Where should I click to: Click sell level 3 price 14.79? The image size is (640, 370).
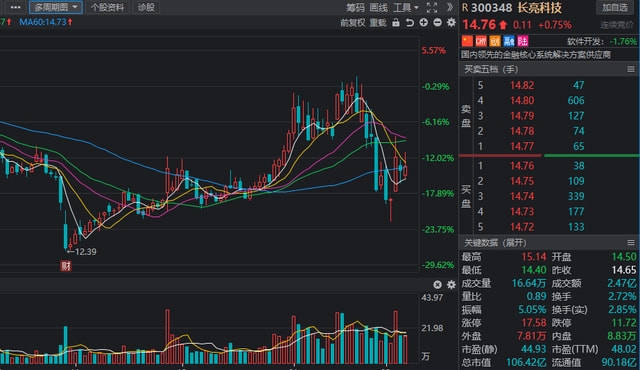522,116
